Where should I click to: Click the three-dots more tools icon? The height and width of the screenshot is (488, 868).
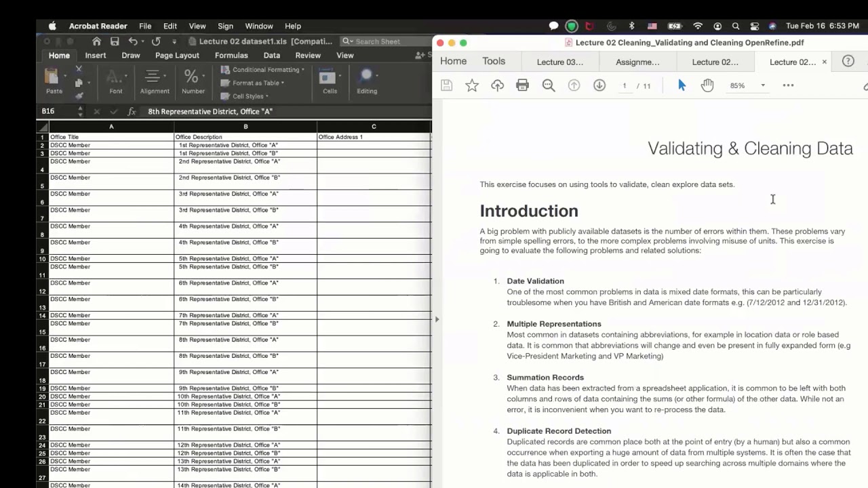pos(788,85)
